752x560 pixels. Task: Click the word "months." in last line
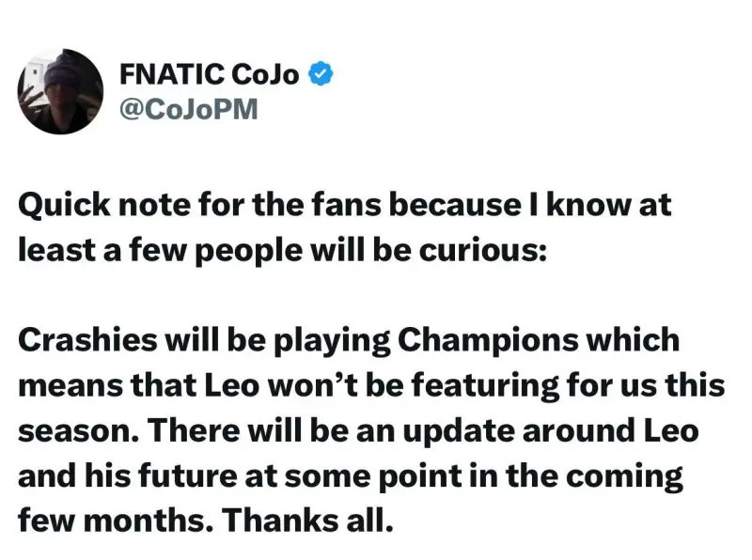(x=149, y=521)
